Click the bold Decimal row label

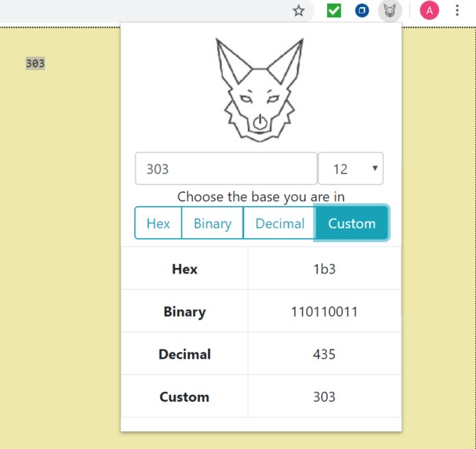[184, 354]
